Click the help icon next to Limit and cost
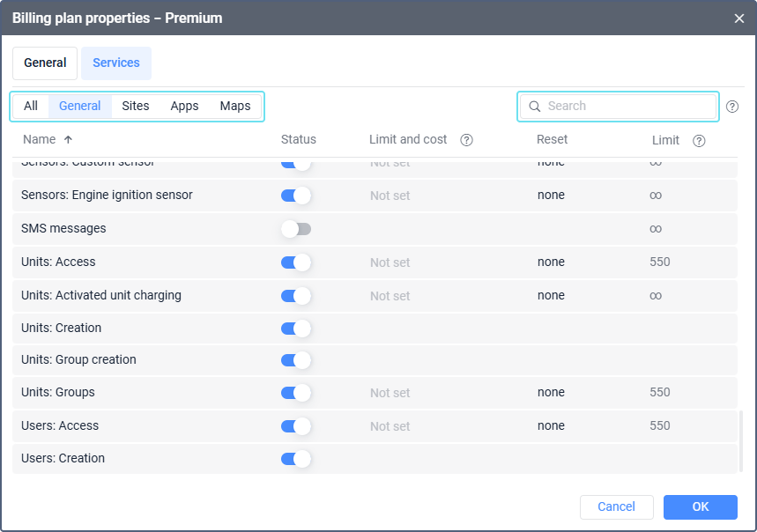Viewport: 757px width, 532px height. click(x=467, y=140)
